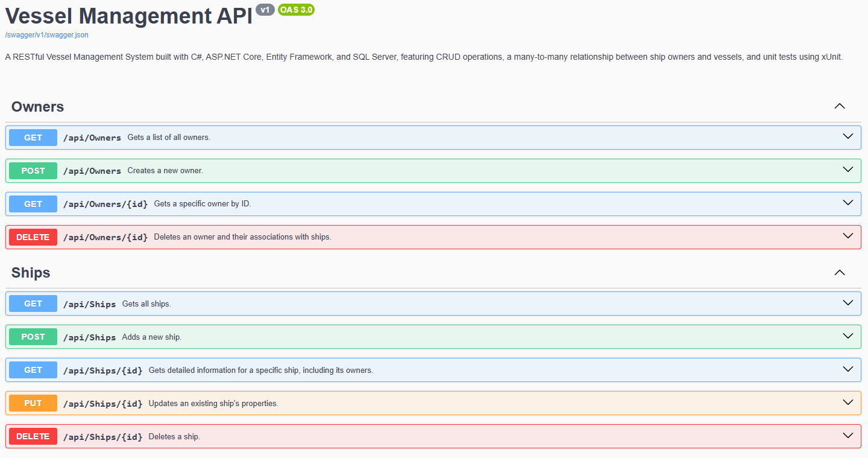The height and width of the screenshot is (458, 868).
Task: Collapse the Owners section chevron
Action: pyautogui.click(x=840, y=106)
